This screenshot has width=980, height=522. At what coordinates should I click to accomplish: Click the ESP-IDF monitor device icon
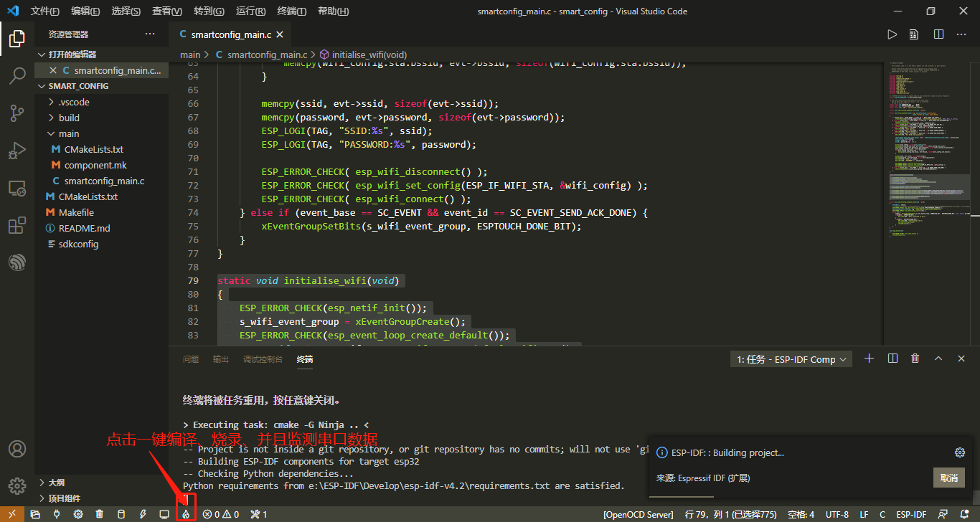point(164,514)
